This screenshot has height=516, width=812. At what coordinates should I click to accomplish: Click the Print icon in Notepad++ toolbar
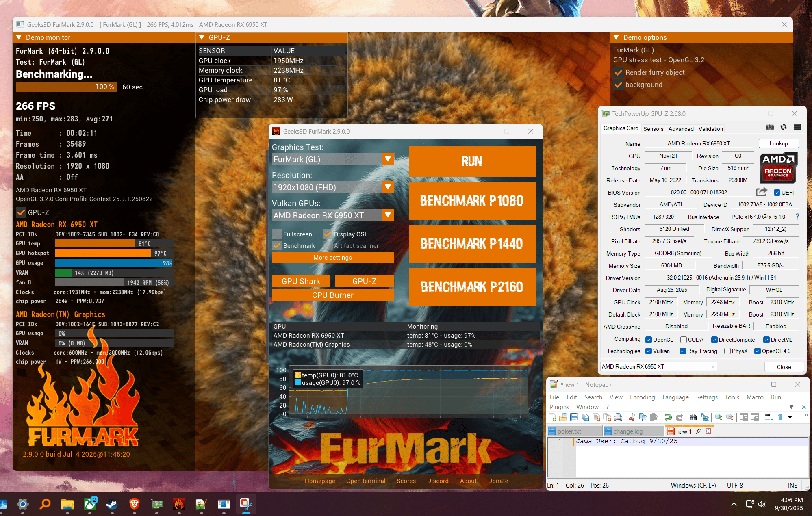click(618, 417)
